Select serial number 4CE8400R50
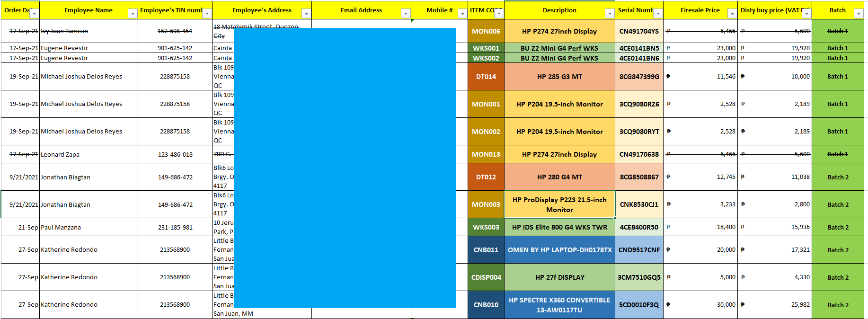 point(639,227)
